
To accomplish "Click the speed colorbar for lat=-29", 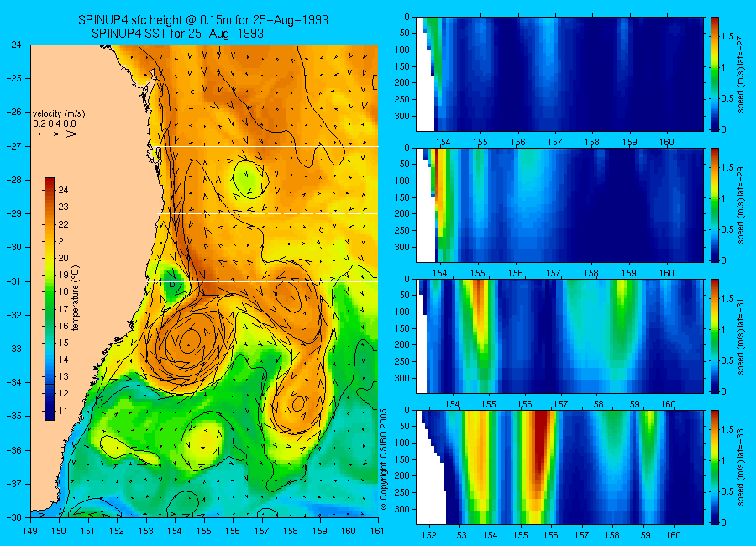I will tap(715, 205).
